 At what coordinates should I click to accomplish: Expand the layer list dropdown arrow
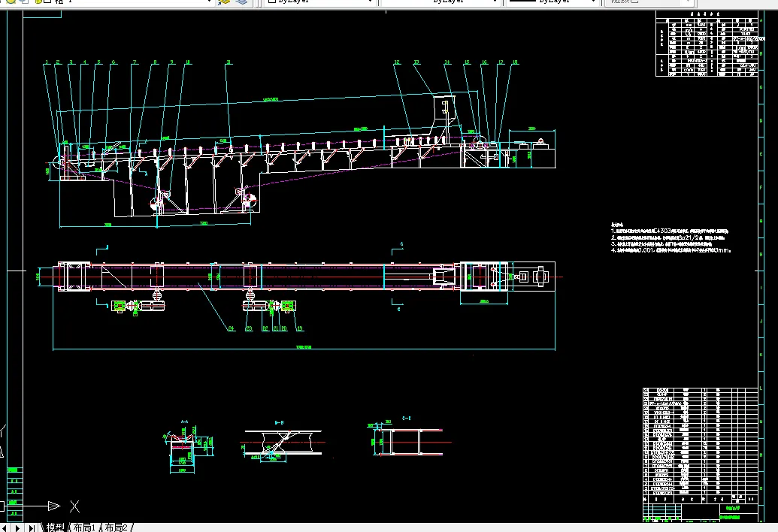(209, 2)
